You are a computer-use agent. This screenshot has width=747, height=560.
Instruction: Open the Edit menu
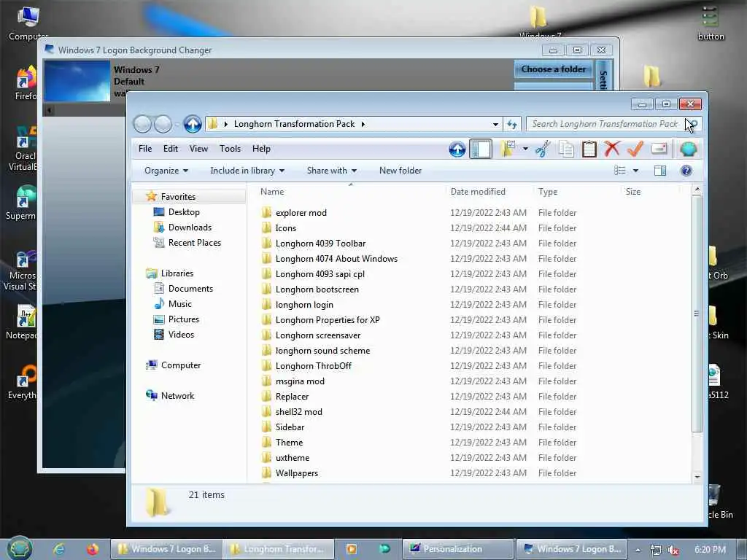point(171,149)
